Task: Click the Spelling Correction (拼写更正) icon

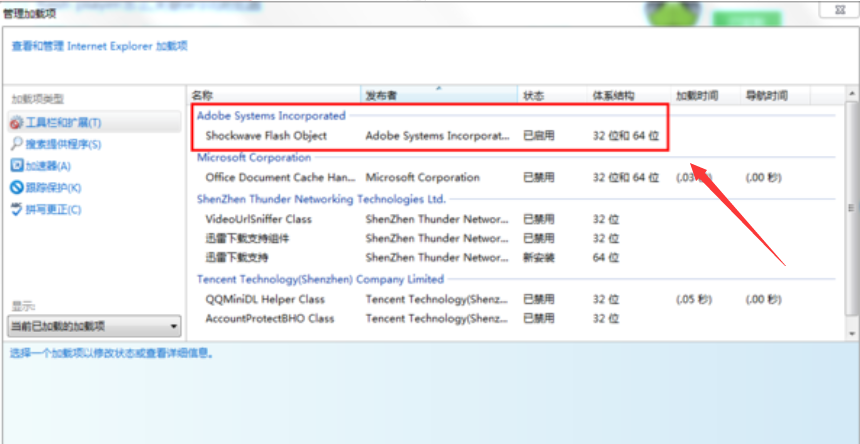Action: pos(16,209)
